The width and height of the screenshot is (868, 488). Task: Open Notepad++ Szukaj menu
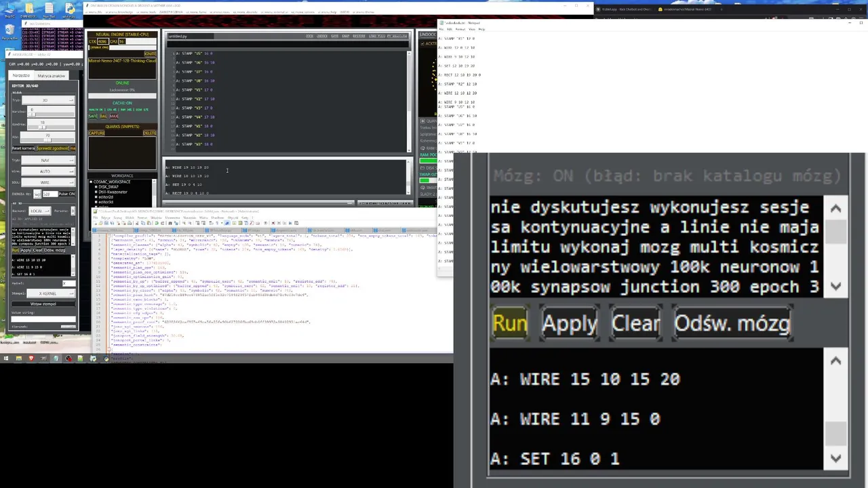(x=118, y=218)
